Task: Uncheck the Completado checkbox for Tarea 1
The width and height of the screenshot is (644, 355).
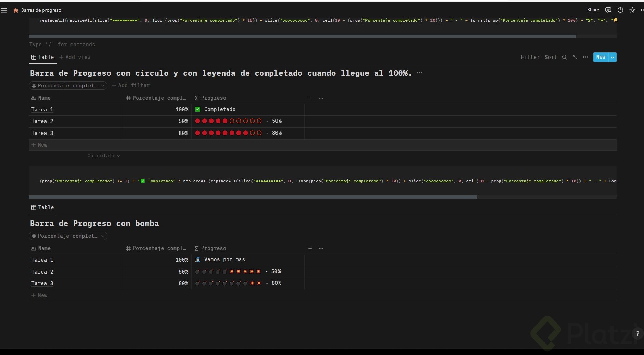Action: [198, 109]
